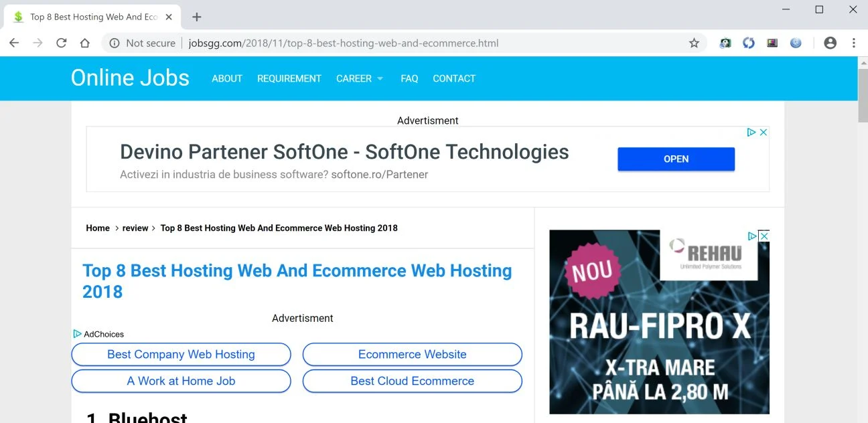Click Best Cloud Ecommerce link

click(412, 381)
